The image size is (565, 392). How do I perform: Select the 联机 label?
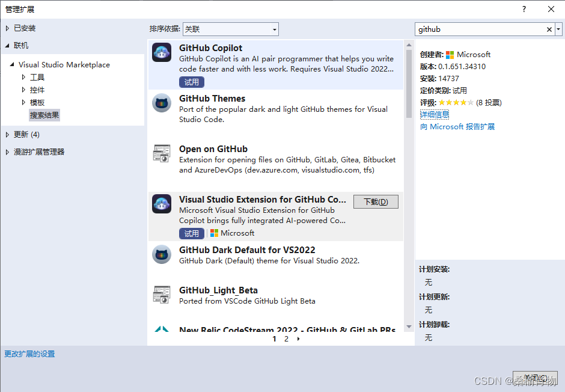[21, 46]
